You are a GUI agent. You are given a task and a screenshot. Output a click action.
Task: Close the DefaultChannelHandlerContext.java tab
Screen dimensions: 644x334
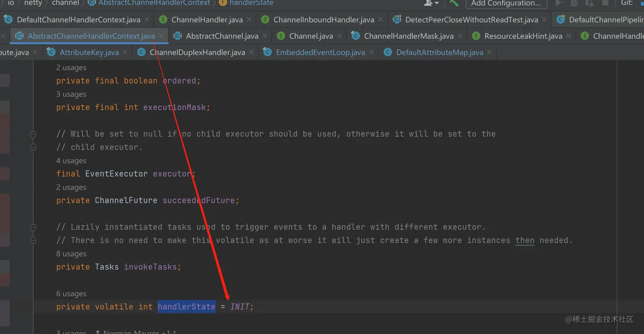pyautogui.click(x=147, y=20)
